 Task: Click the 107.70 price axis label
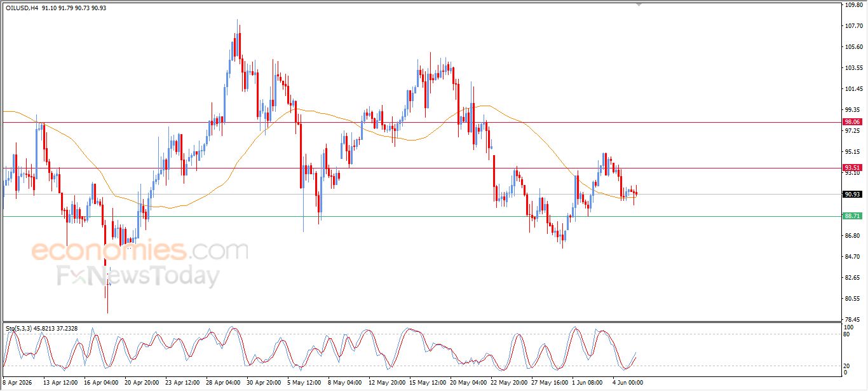[853, 26]
